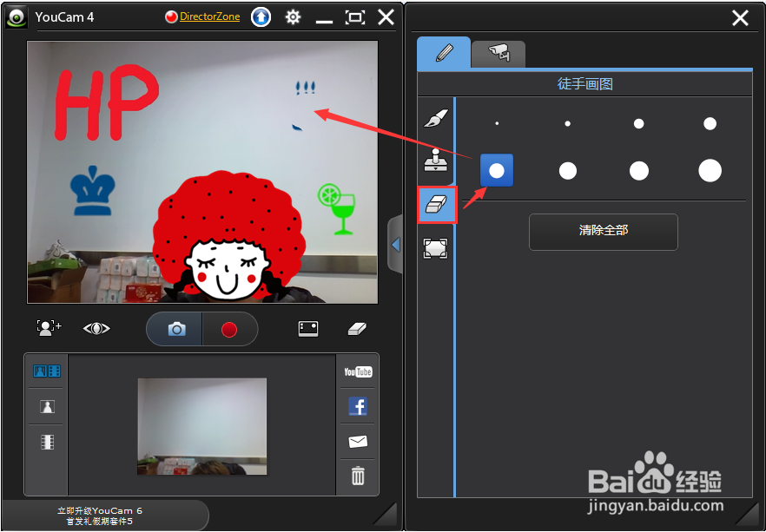
Task: Select the highlighted fifth eraser size
Action: [x=497, y=170]
